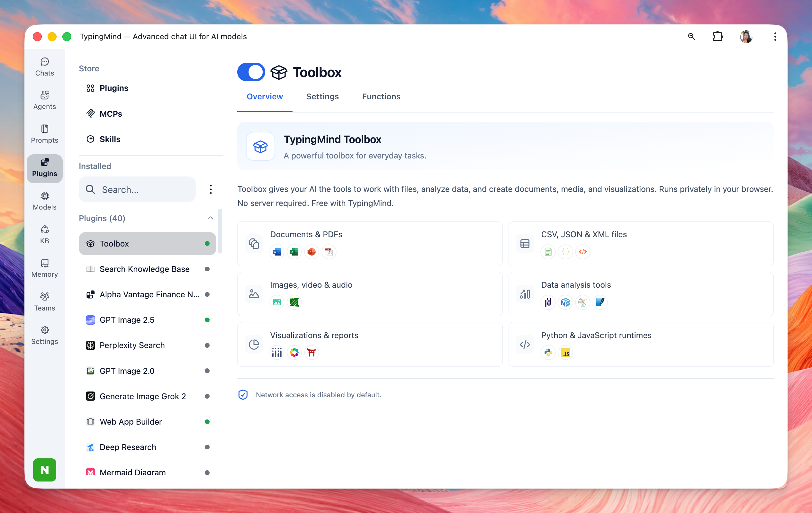This screenshot has height=513, width=812.
Task: Click the Python icon under runtimes
Action: coord(548,353)
